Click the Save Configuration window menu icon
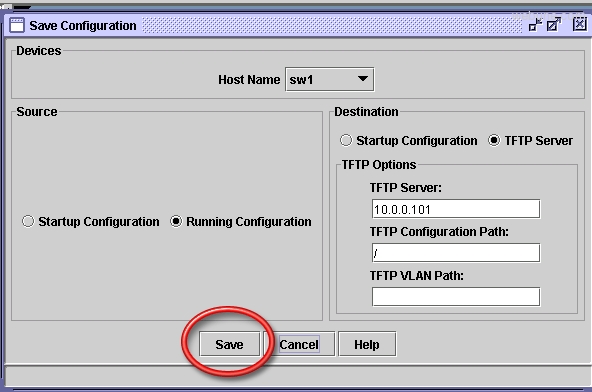The height and width of the screenshot is (392, 592). point(17,25)
